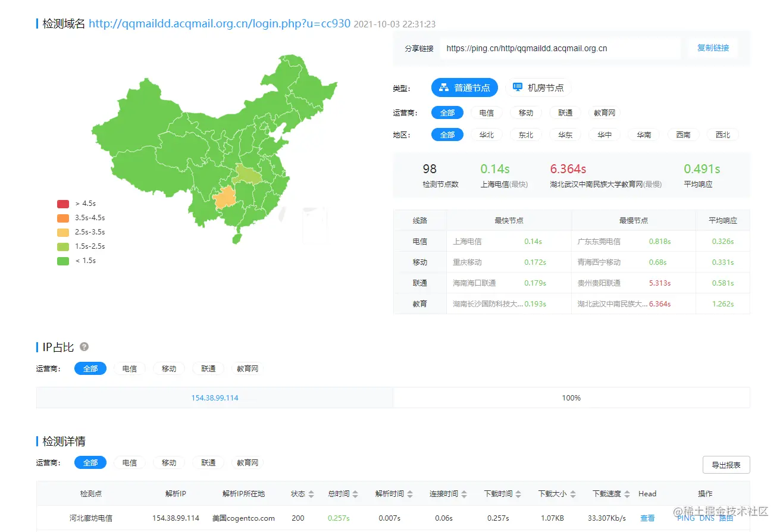Click the 复制链接 button

click(713, 48)
